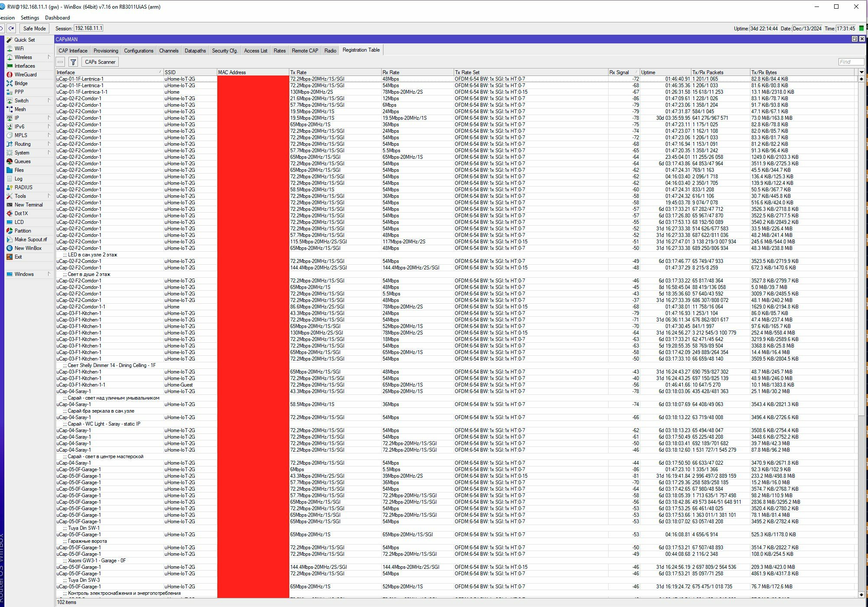Click into the Find search field
Screen dimensions: 868x607
coord(851,62)
